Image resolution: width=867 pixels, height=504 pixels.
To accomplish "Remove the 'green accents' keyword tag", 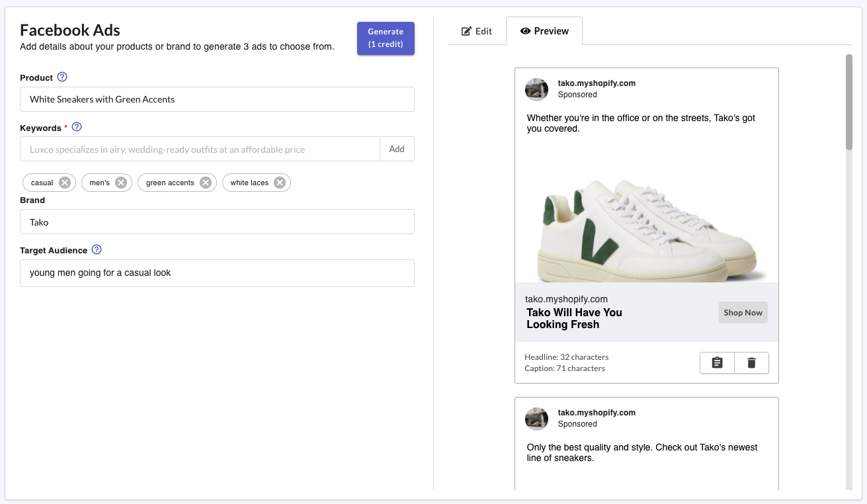I will coord(206,183).
